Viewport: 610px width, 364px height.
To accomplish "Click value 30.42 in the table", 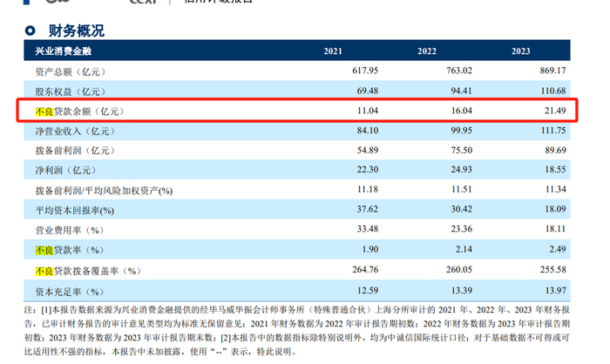I will click(461, 209).
